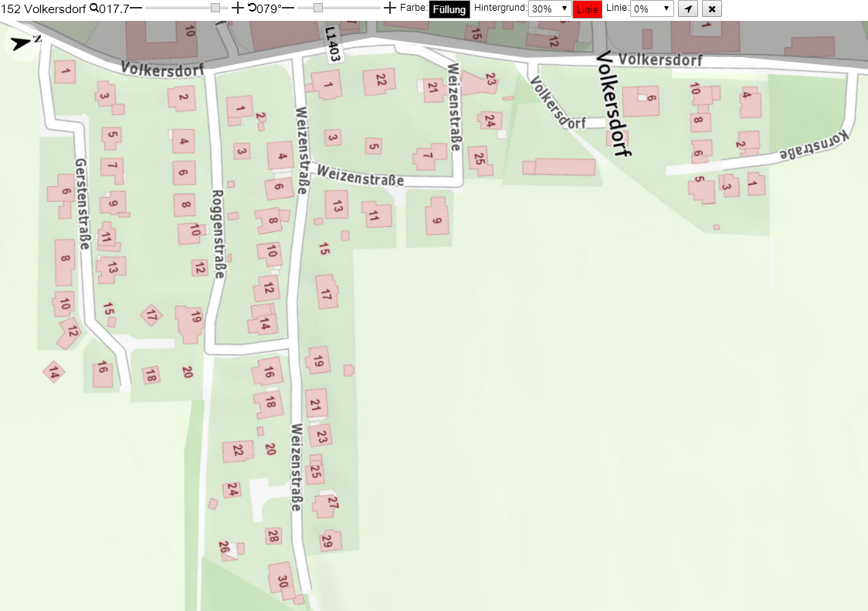Viewport: 868px width, 611px height.
Task: Click the zoom minus icon
Action: 136,8
